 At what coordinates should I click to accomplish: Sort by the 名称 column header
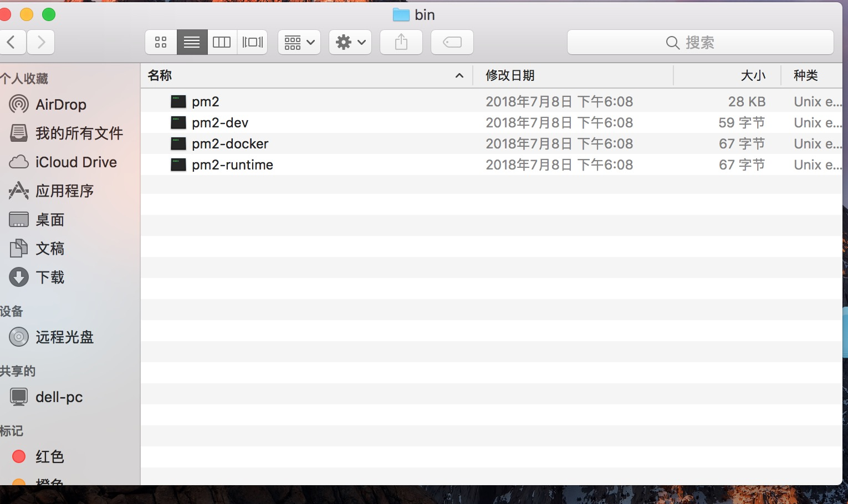click(x=306, y=75)
